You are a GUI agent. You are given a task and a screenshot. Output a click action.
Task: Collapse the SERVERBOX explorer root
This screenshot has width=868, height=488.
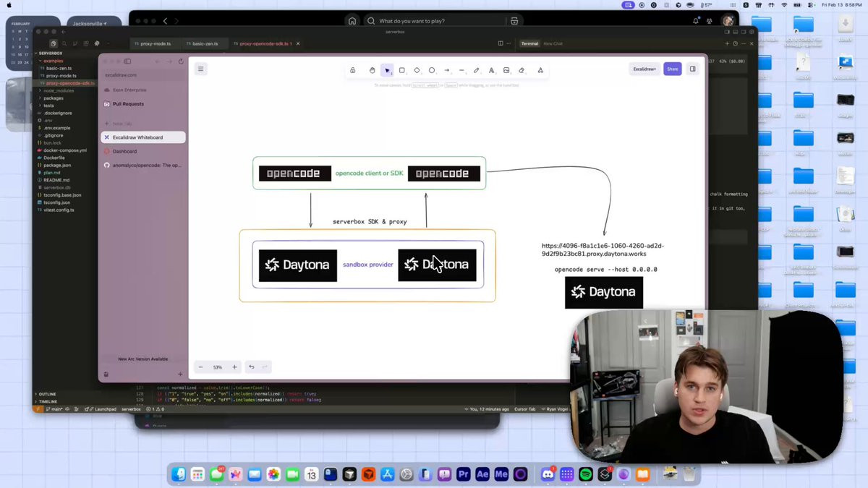pos(50,53)
